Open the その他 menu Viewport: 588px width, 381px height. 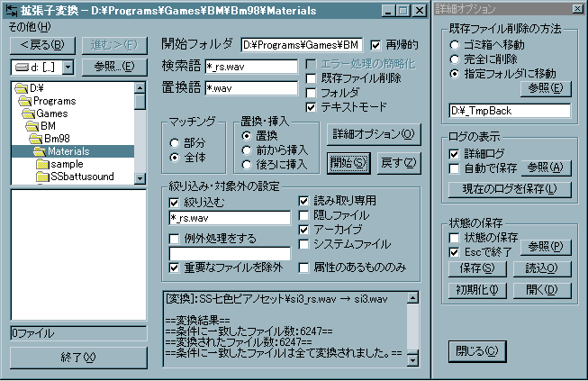point(23,26)
